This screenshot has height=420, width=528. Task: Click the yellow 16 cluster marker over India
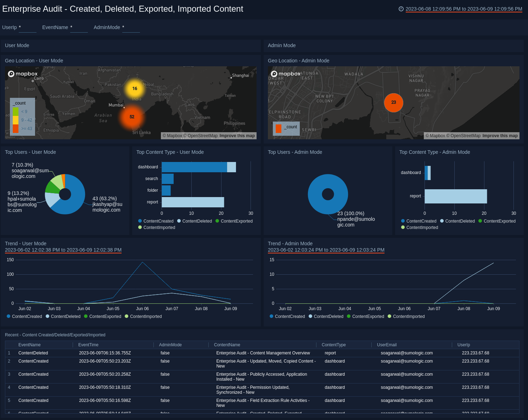pyautogui.click(x=135, y=89)
